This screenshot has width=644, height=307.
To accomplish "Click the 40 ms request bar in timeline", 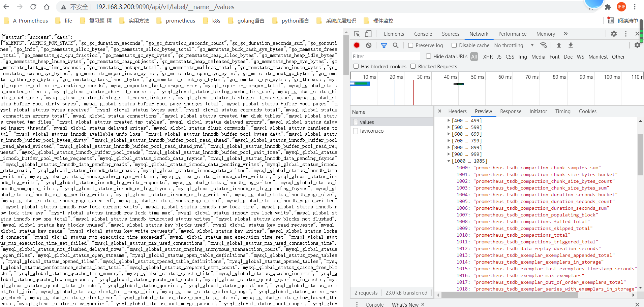I will pos(459,84).
